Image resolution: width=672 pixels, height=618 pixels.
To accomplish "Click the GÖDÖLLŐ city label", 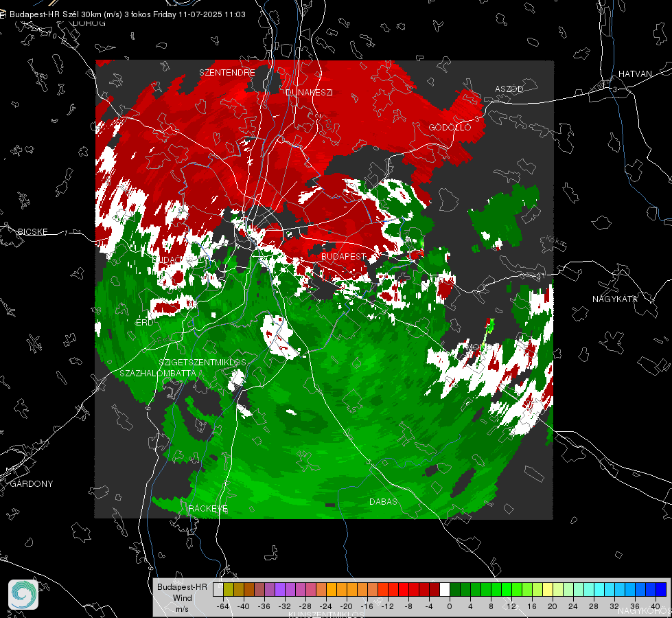I will (x=450, y=127).
